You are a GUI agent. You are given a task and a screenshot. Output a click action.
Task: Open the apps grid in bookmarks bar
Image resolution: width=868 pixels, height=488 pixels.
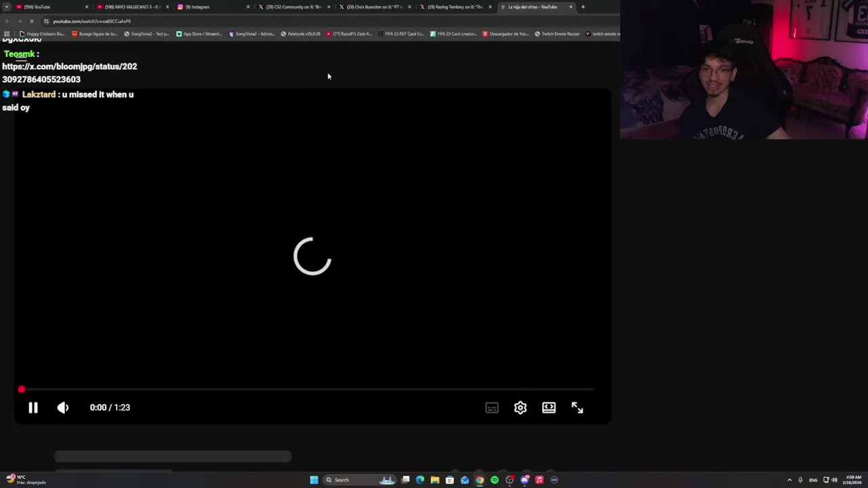(7, 34)
